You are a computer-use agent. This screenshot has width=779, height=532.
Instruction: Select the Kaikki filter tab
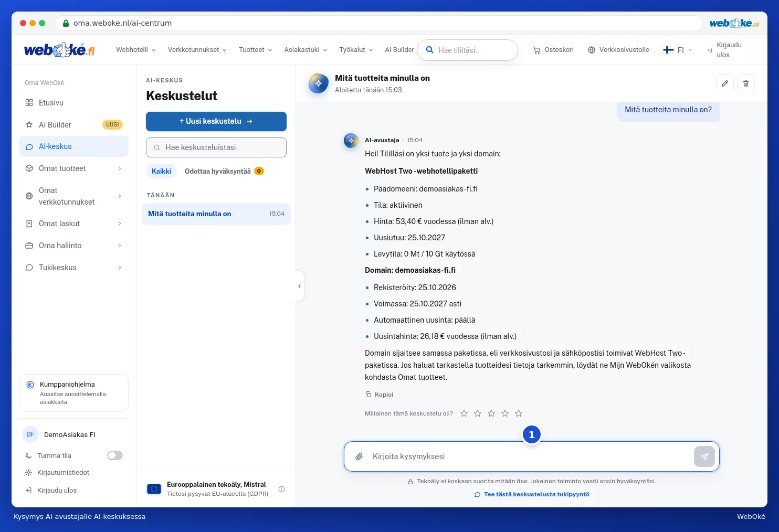[161, 171]
